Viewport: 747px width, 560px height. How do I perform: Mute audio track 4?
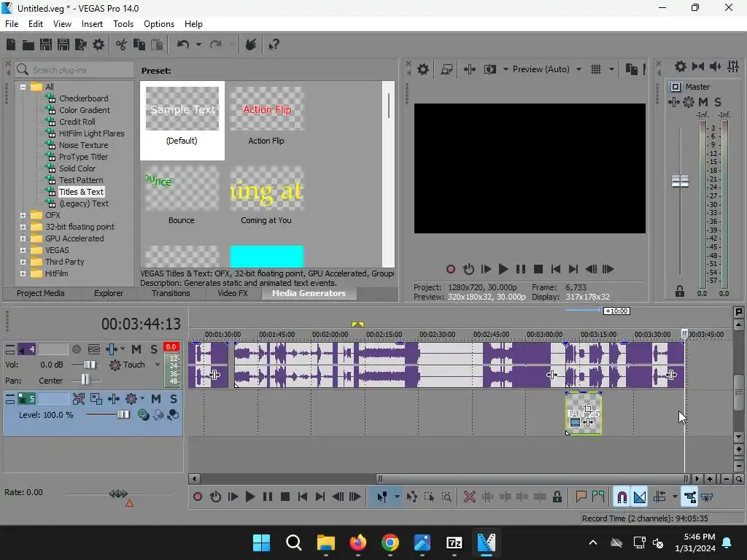(x=136, y=349)
